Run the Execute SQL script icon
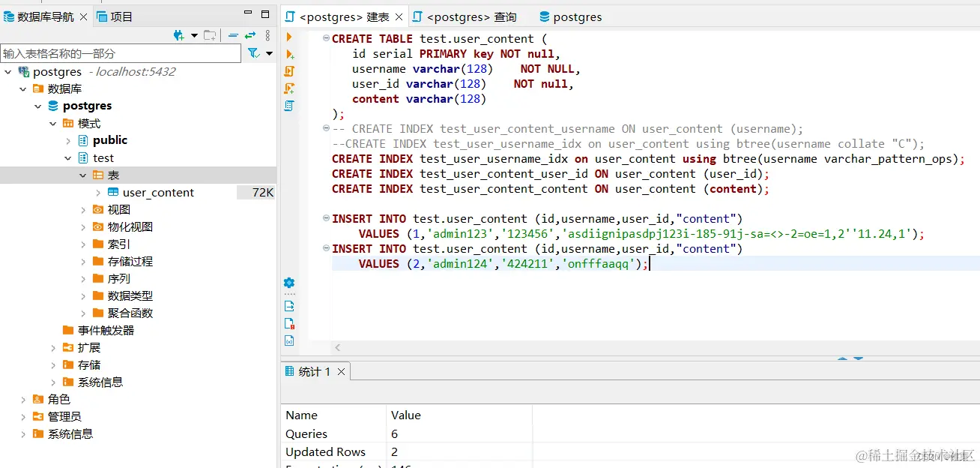Viewport: 980px width, 468px height. (x=289, y=71)
